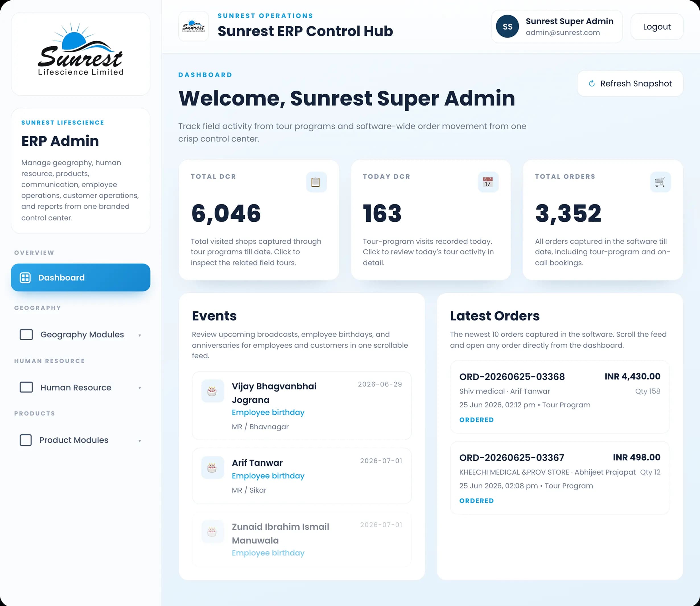
Task: Select the Arif Tanwar event name
Action: [257, 463]
